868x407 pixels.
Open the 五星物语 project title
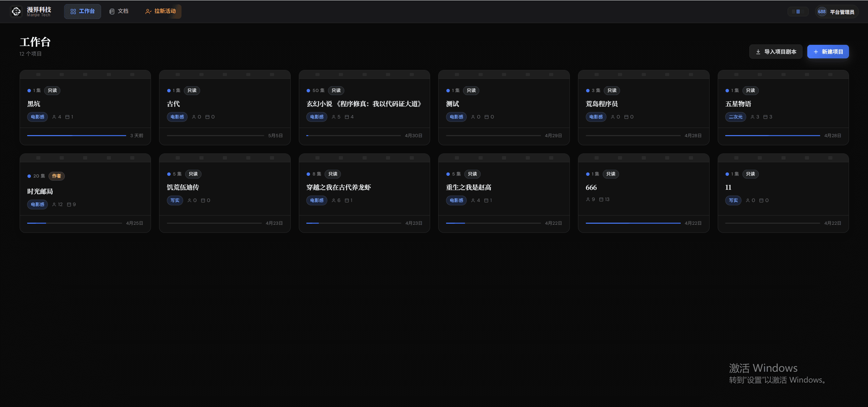[x=738, y=104]
